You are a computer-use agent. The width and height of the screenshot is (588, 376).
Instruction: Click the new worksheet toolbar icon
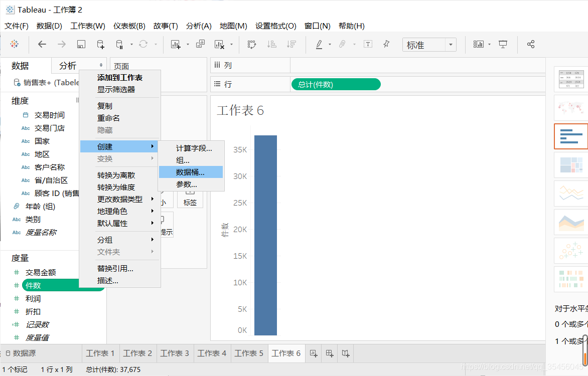(176, 44)
